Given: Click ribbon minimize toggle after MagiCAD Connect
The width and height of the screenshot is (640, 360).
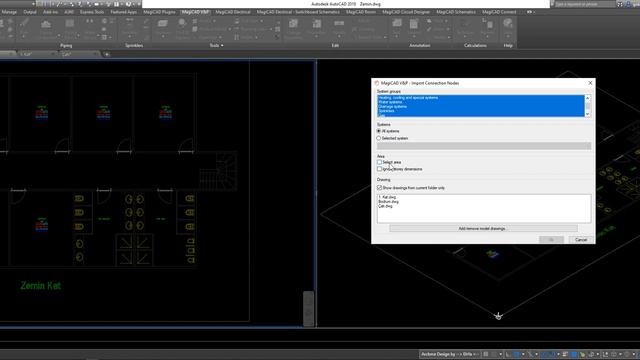Looking at the screenshot, I should 529,12.
